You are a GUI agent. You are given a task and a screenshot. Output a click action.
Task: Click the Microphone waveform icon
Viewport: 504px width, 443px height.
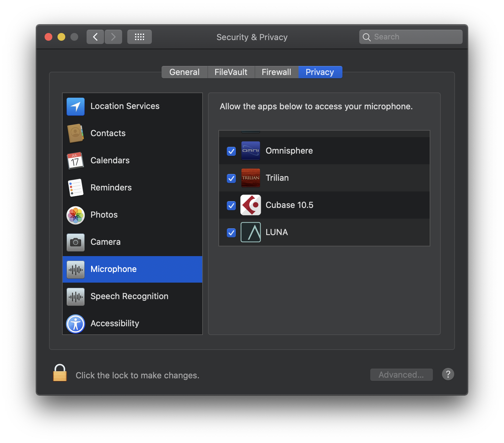(76, 269)
